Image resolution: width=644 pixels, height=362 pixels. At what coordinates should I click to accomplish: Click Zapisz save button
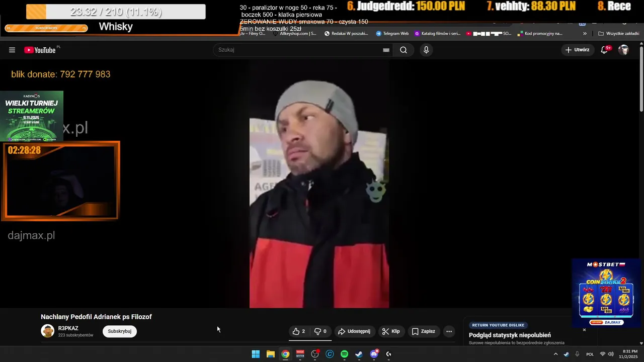pos(424,331)
